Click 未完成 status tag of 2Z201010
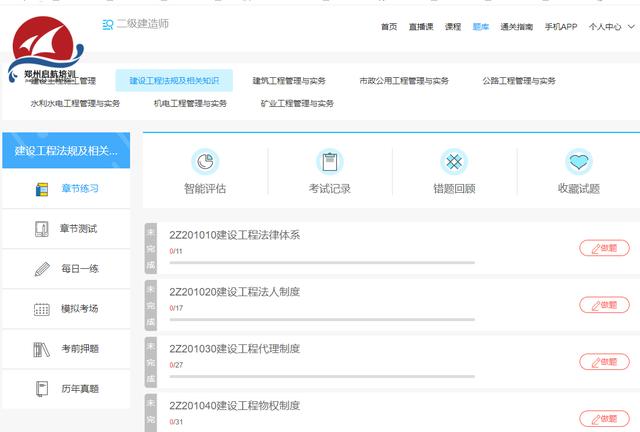 click(x=151, y=249)
